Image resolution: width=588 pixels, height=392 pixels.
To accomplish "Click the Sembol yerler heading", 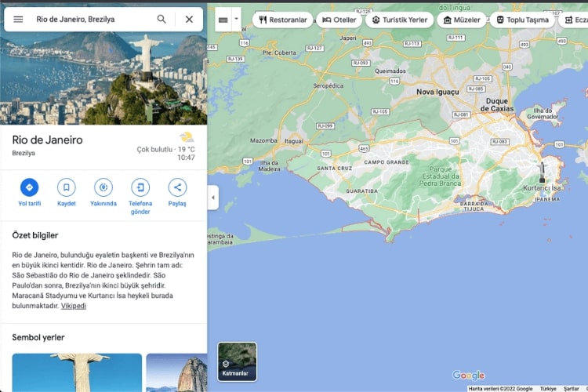I will pos(38,337).
